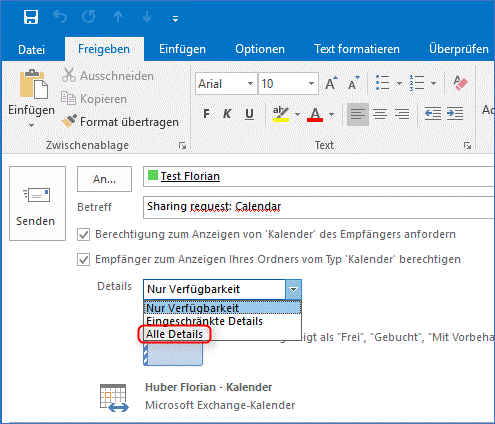495x424 pixels.
Task: Select Eingeschränkte Details option
Action: click(222, 321)
